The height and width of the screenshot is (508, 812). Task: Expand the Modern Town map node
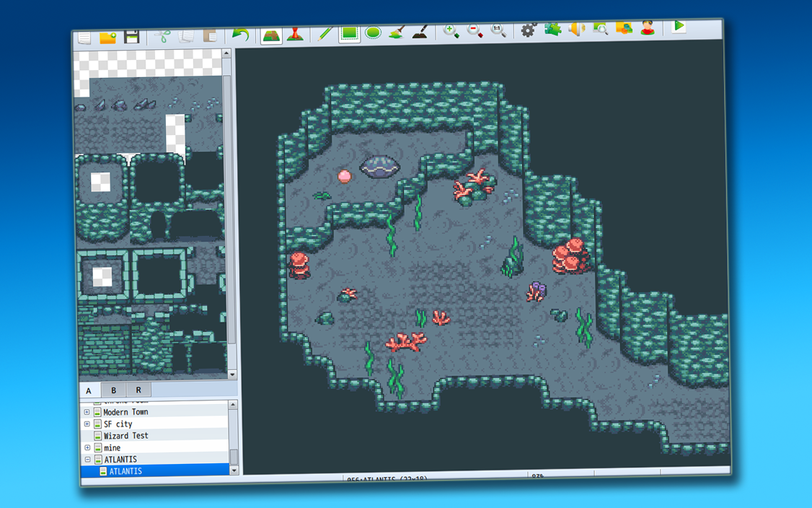tap(87, 411)
